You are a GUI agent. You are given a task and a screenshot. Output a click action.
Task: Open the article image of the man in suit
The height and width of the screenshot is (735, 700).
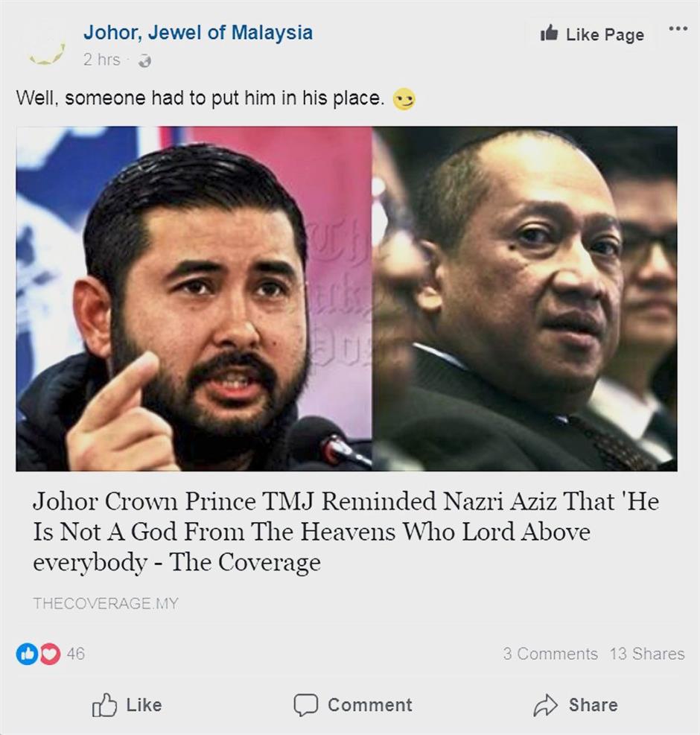point(525,299)
